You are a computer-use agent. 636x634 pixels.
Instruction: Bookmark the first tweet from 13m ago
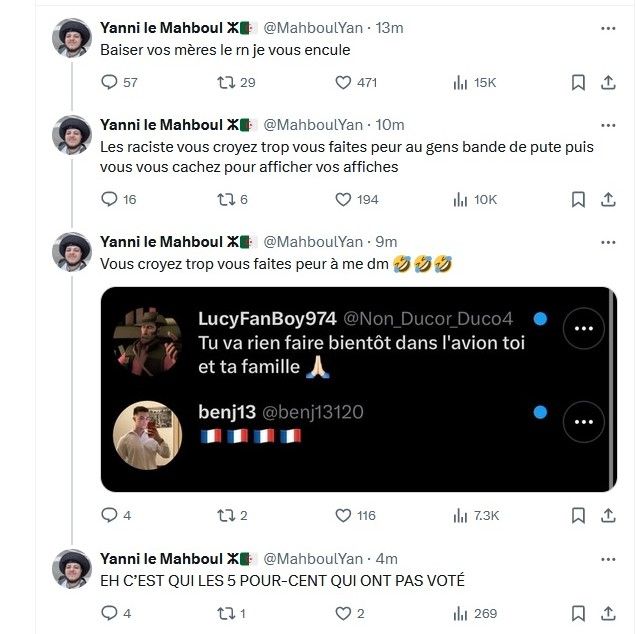click(578, 83)
